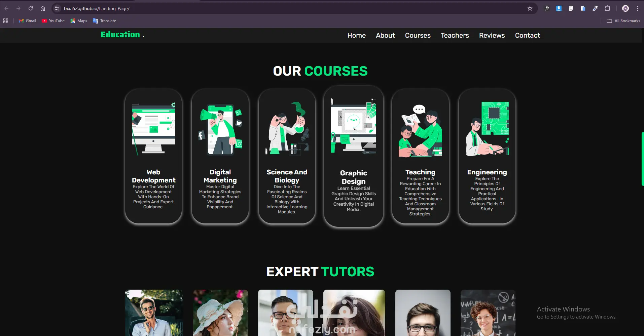Open All Bookmarks folder

pos(623,21)
